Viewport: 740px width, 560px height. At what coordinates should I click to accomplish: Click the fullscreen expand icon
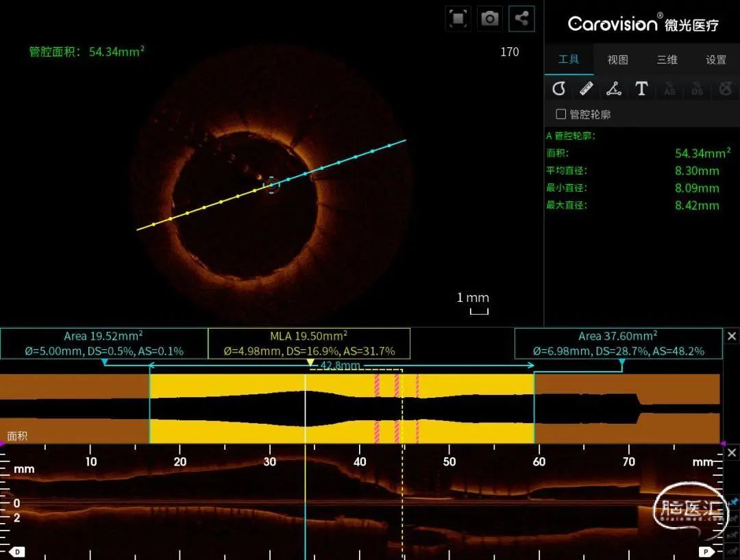coord(458,18)
